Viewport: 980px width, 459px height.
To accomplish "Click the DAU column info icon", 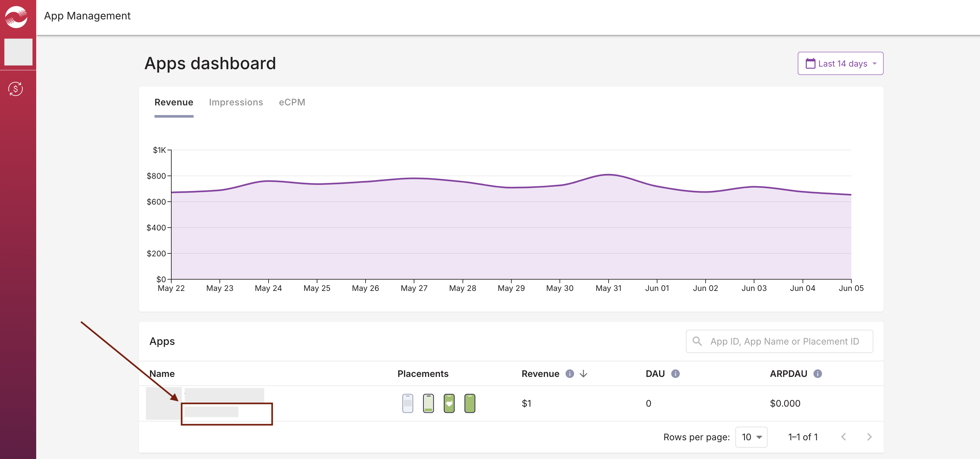I will [x=675, y=374].
